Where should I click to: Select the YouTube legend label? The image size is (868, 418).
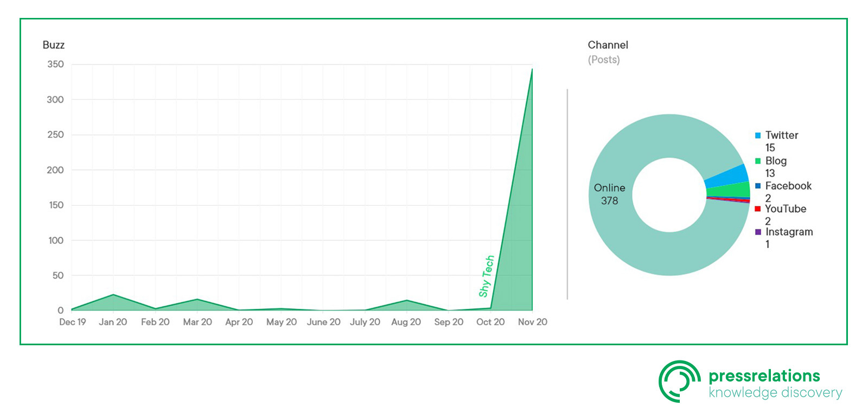(786, 208)
